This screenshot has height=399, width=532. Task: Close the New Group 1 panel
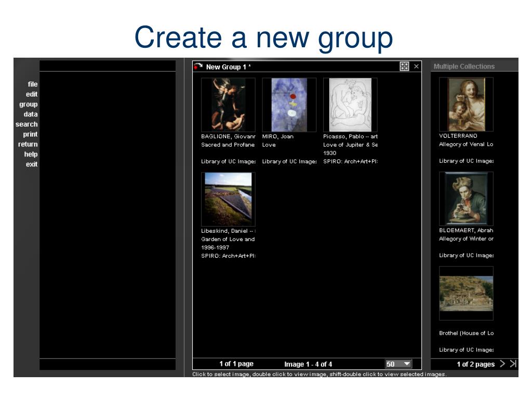(x=416, y=66)
